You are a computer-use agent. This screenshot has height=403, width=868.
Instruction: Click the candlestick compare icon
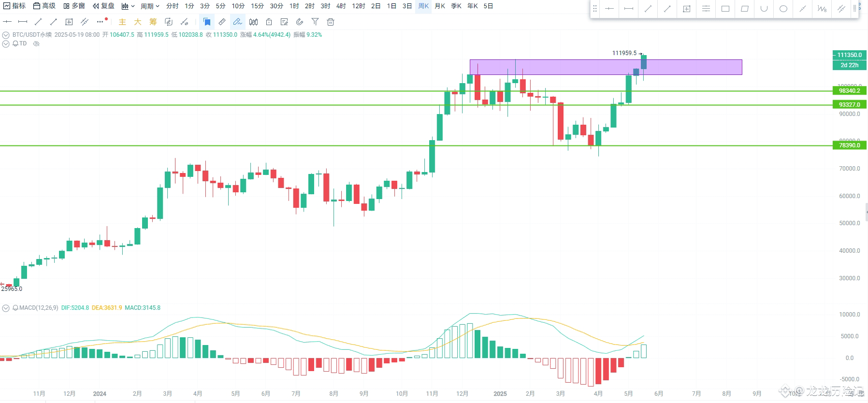(253, 22)
